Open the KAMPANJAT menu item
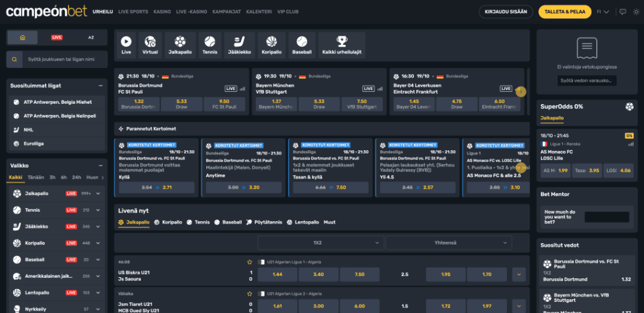The width and height of the screenshot is (644, 313). 226,12
